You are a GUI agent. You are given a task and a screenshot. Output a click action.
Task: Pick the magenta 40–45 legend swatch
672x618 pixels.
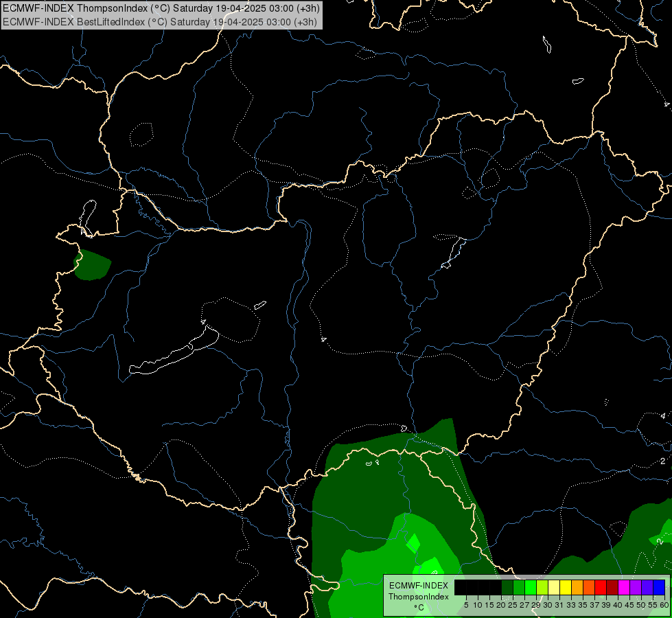click(623, 588)
